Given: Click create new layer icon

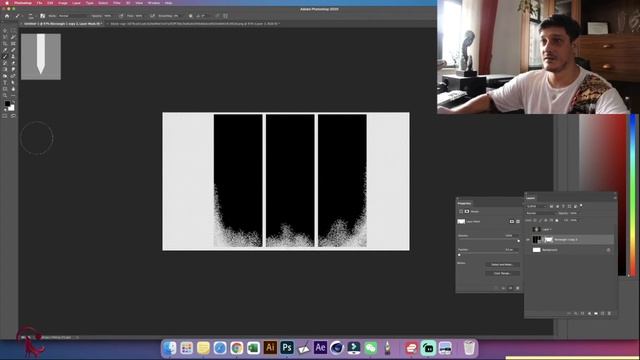Looking at the screenshot, I should pos(602,313).
